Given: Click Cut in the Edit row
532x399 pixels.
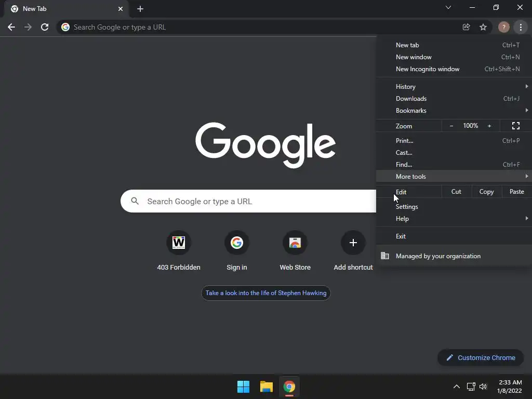Looking at the screenshot, I should click(x=456, y=192).
